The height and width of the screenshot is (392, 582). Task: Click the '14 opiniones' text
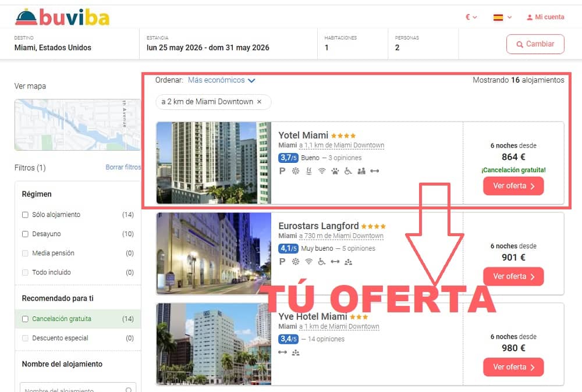tap(327, 339)
